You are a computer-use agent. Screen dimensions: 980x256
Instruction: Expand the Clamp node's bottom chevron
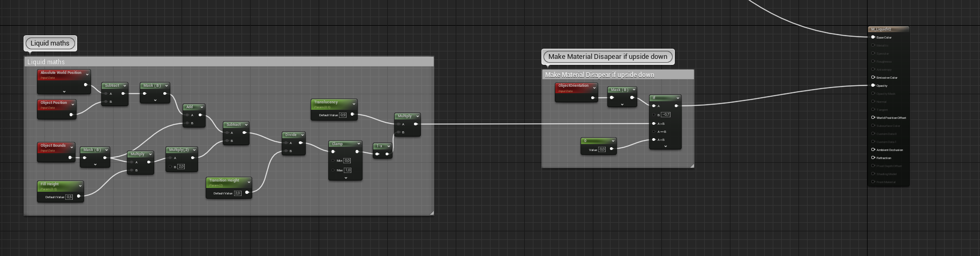[x=345, y=177]
